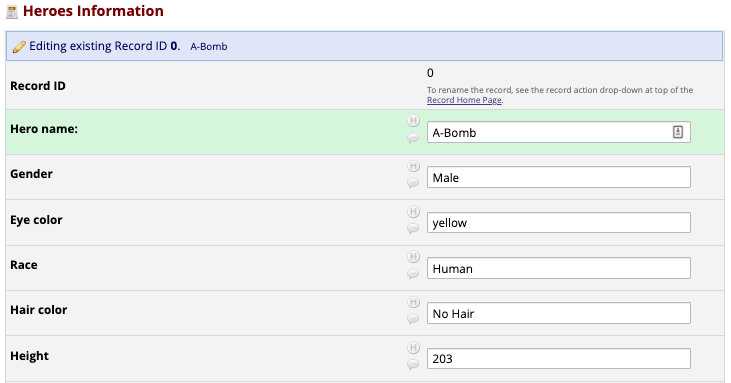This screenshot has height=383, width=731.
Task: Open comment balloon for Race field
Action: pos(413,274)
